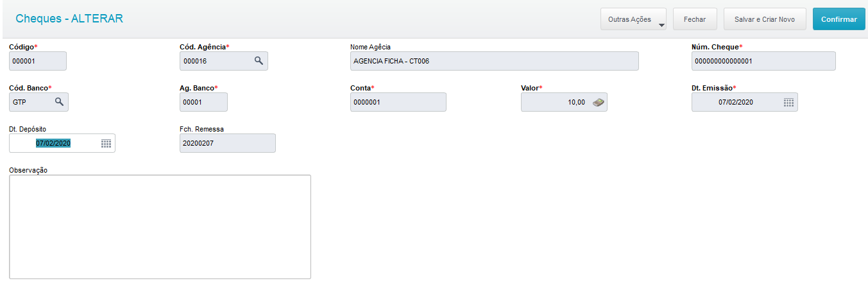Click inside the Observação text area
The image size is (868, 292).
click(x=160, y=227)
